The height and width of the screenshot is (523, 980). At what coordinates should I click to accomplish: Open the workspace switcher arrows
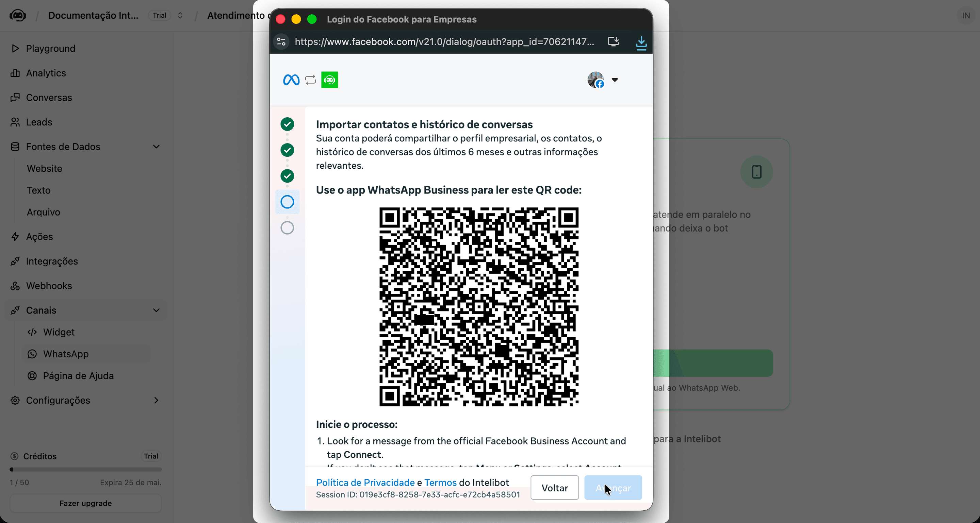pyautogui.click(x=180, y=16)
